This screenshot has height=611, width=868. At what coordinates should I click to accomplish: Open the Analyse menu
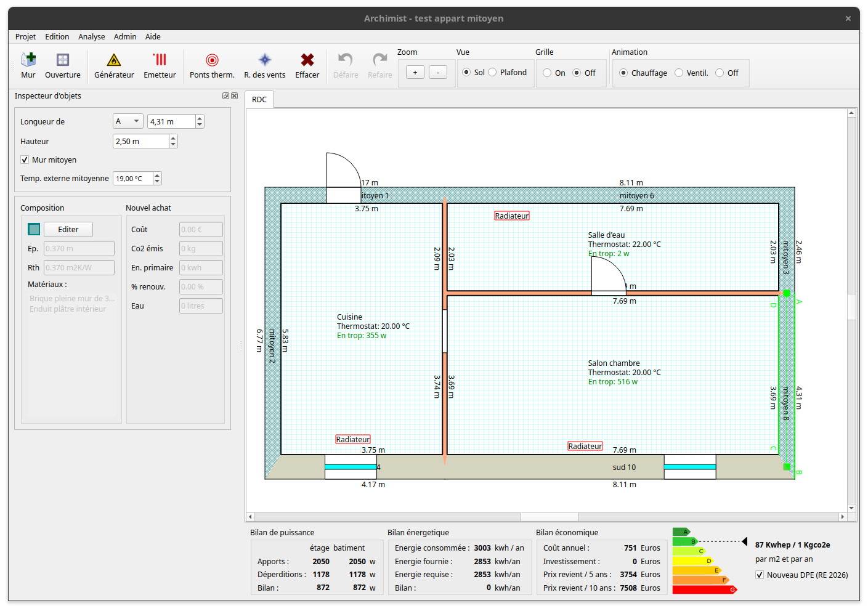coord(91,37)
